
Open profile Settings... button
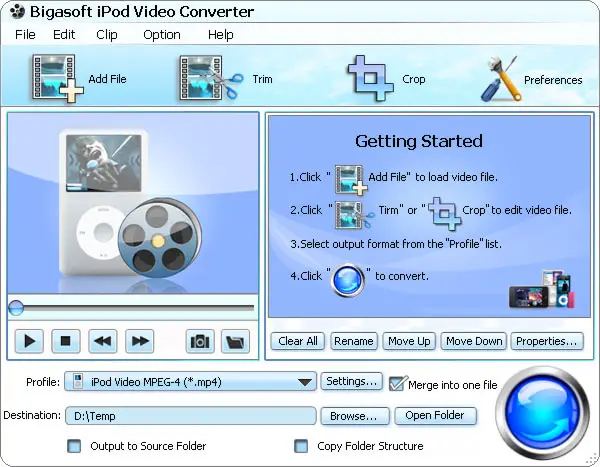[351, 381]
